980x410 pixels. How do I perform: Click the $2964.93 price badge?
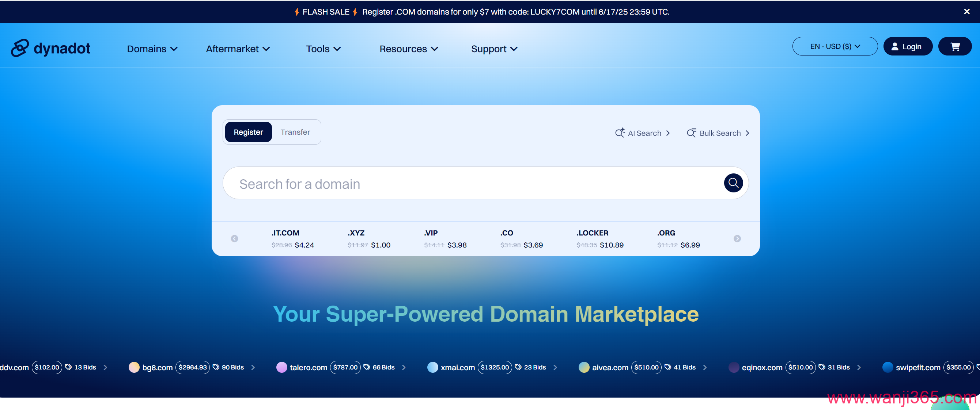tap(193, 367)
